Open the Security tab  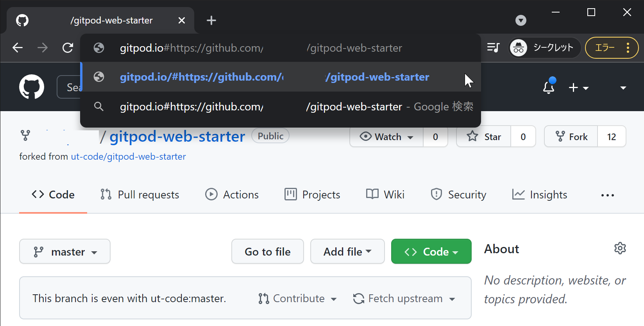458,195
